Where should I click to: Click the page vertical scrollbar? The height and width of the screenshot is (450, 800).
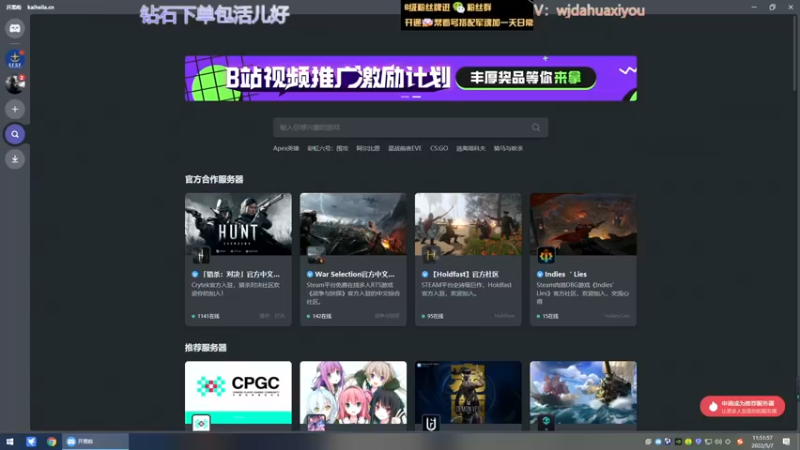coord(794,54)
